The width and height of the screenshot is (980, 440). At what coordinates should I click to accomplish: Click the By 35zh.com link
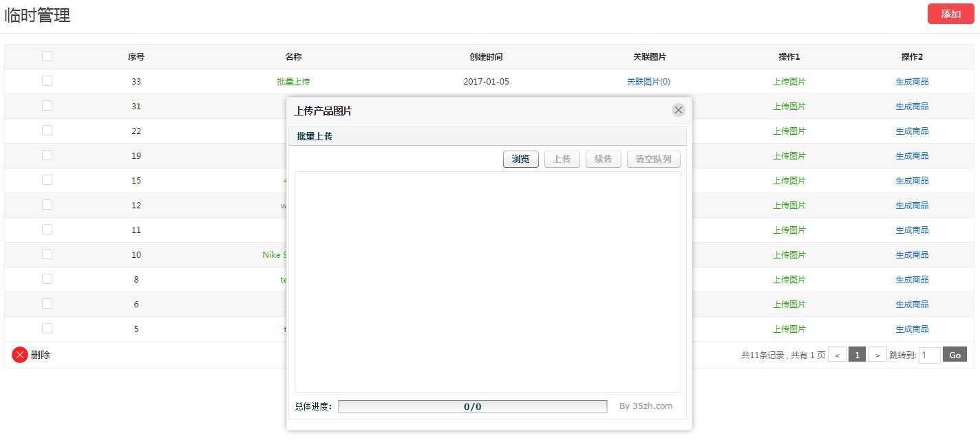click(x=647, y=406)
